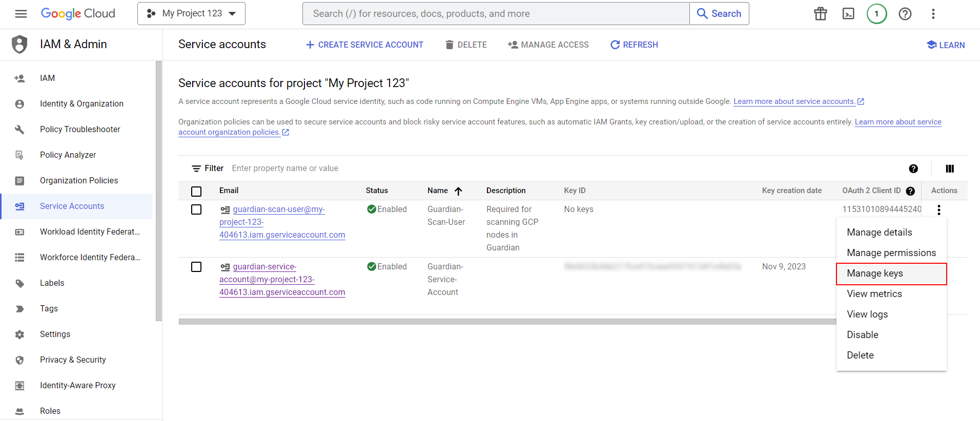The image size is (980, 421).
Task: Open the main navigation hamburger menu
Action: (x=21, y=14)
